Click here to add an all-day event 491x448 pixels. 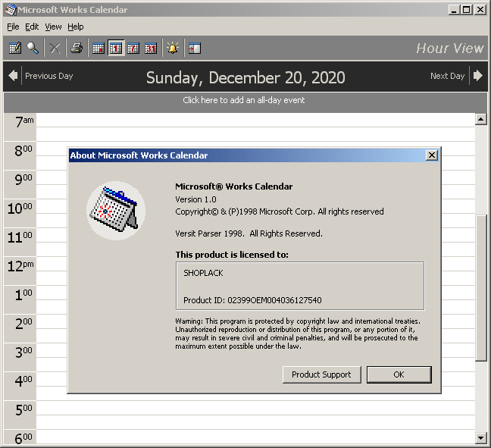244,100
